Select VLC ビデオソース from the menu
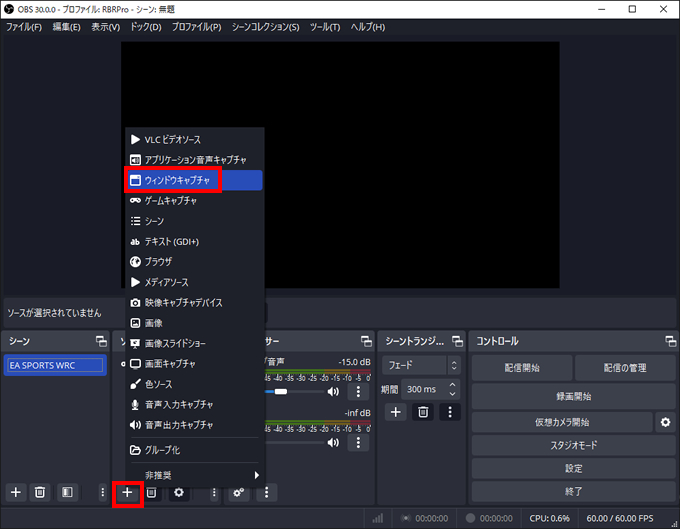Image resolution: width=680 pixels, height=529 pixels. click(194, 140)
